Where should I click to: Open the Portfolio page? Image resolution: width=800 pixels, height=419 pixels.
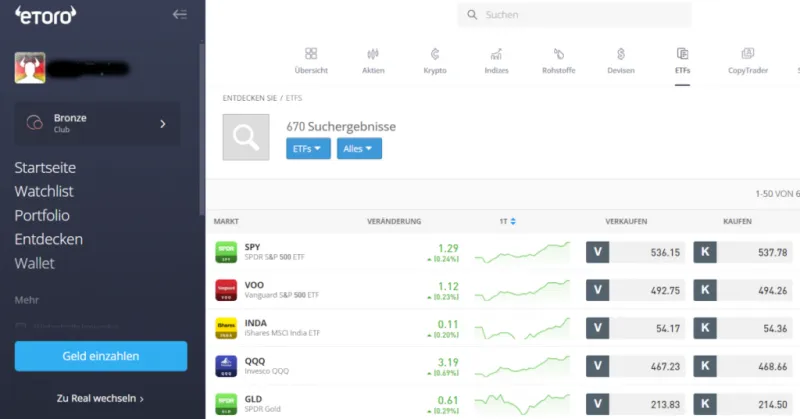(x=42, y=215)
